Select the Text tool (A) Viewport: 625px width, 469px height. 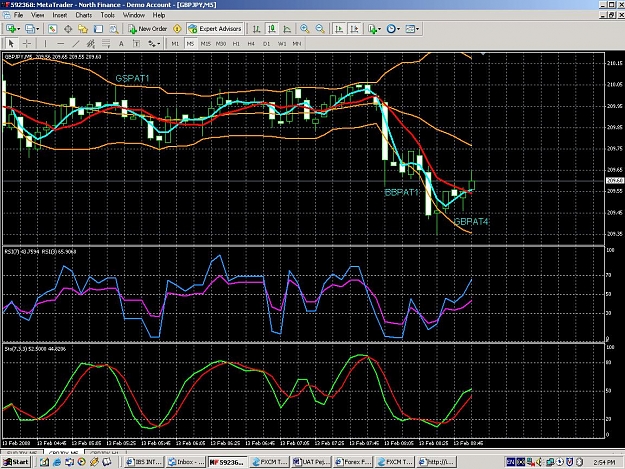click(121, 43)
